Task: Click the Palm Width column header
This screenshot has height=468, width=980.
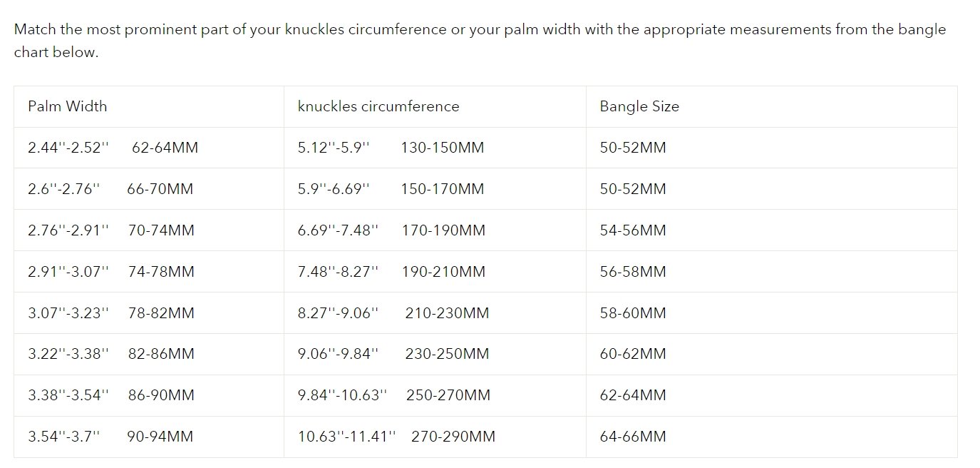Action: pos(68,106)
